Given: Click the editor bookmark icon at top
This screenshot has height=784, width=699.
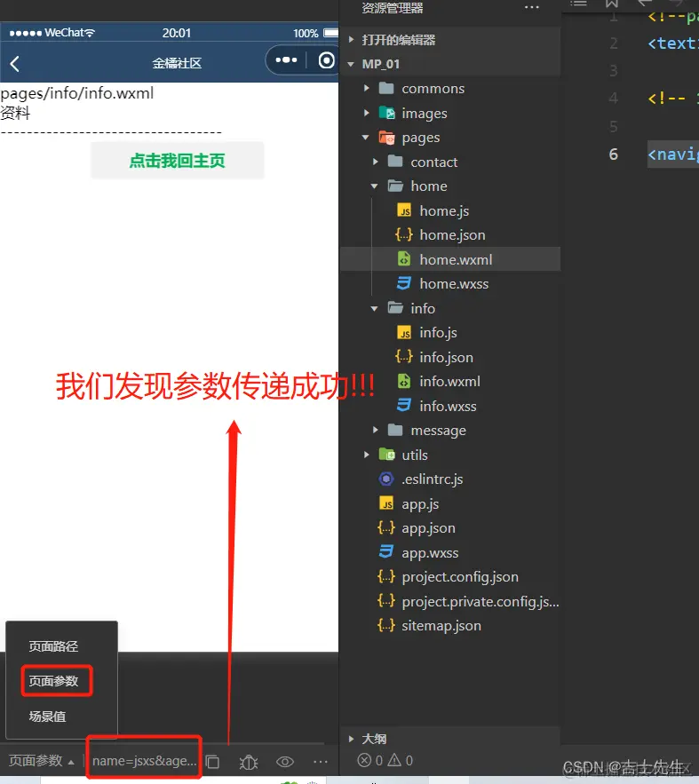Looking at the screenshot, I should 611,4.
